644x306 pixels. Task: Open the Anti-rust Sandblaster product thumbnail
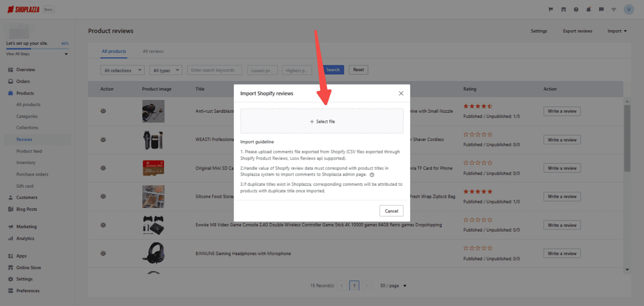point(153,111)
